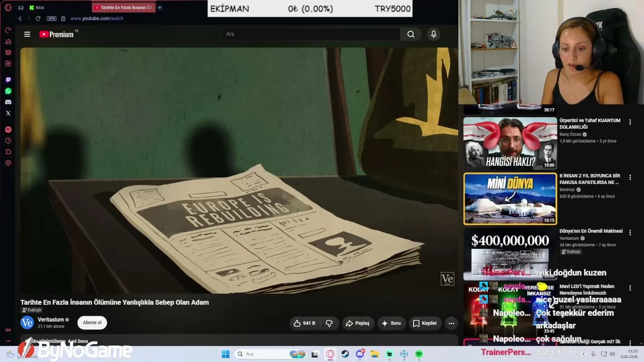Open options menu for Bentropi video
This screenshot has height=362, width=644.
coord(630,177)
